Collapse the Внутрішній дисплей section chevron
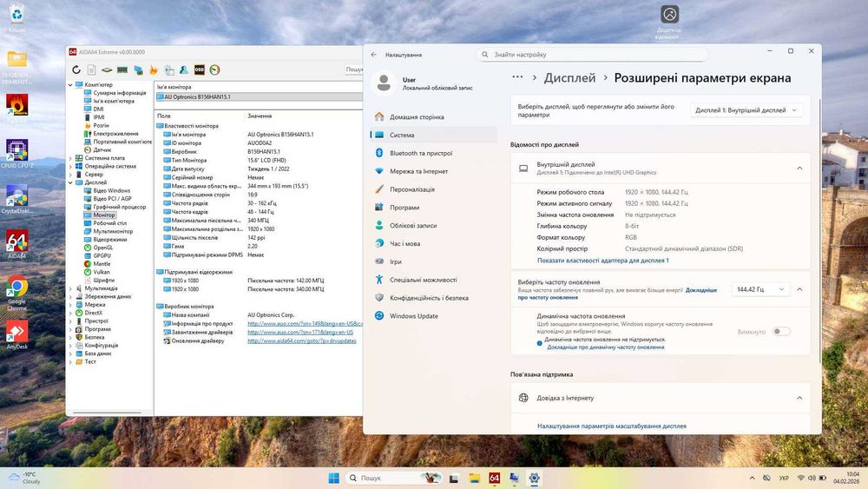The height and width of the screenshot is (489, 868). point(799,168)
